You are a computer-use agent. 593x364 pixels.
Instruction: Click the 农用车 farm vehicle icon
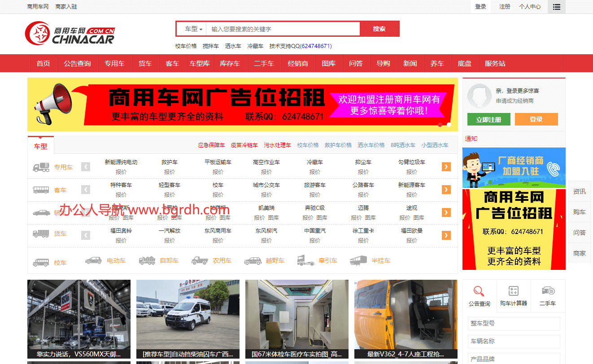coord(201,260)
